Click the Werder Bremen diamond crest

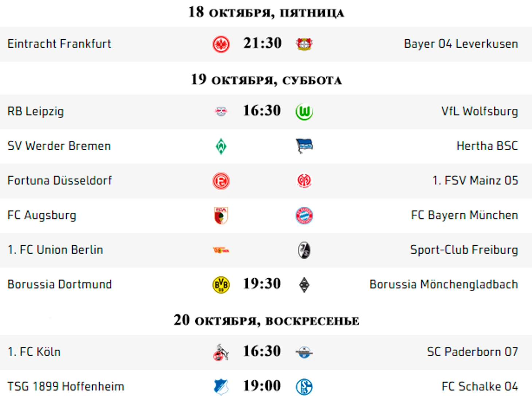(221, 146)
